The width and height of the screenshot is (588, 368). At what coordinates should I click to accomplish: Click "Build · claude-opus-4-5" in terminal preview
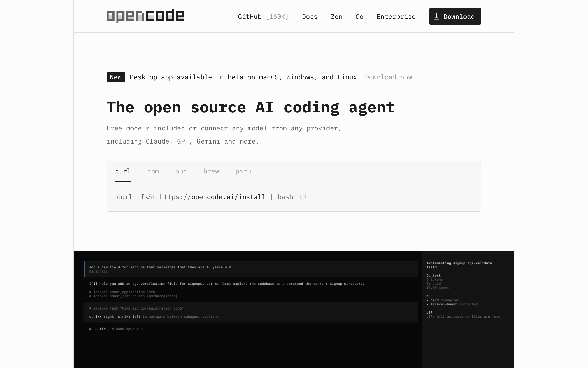(x=116, y=329)
